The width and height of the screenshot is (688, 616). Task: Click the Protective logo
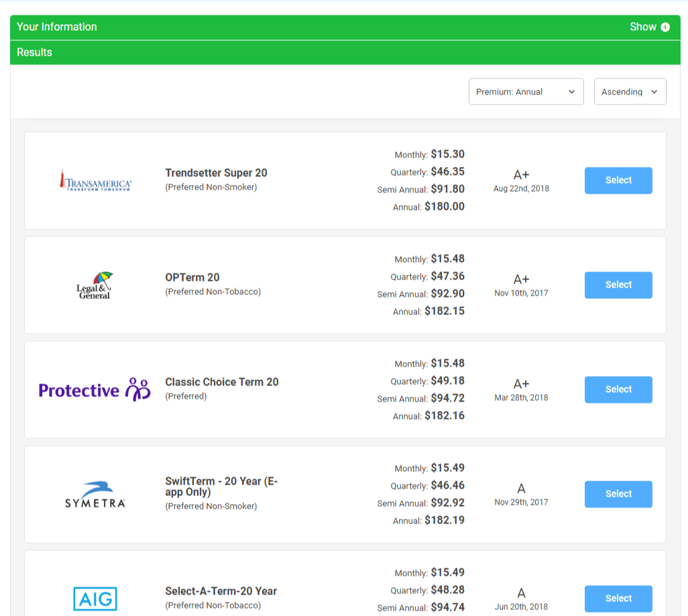click(x=95, y=389)
